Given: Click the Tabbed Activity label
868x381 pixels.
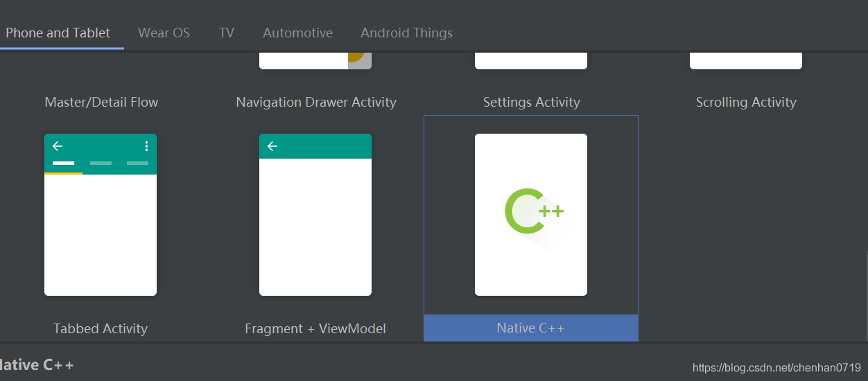Looking at the screenshot, I should pos(101,328).
